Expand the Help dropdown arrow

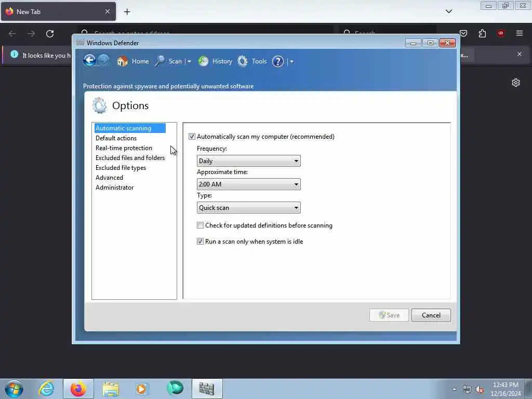(291, 62)
